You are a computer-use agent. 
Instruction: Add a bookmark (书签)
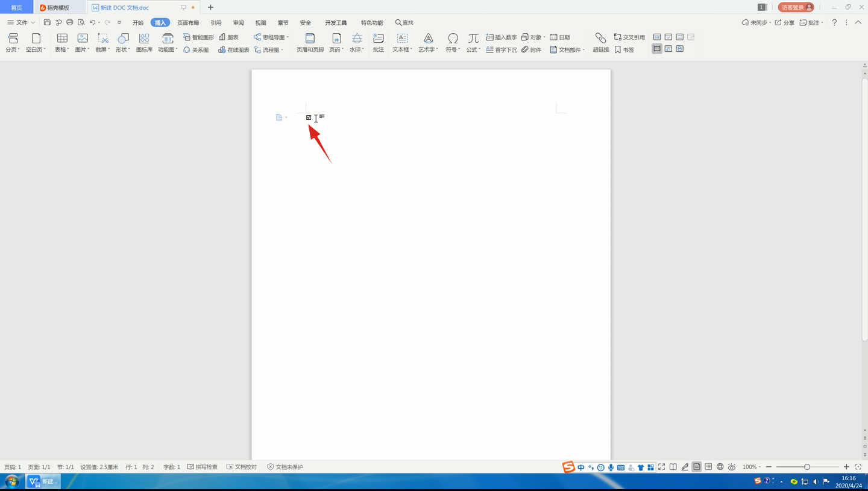[624, 50]
